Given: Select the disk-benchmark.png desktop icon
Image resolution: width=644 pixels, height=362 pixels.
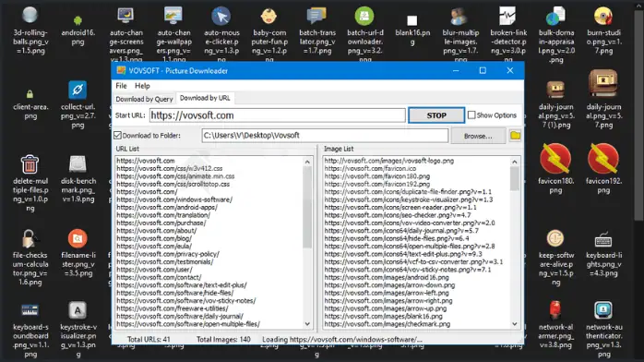Looking at the screenshot, I should (x=78, y=164).
